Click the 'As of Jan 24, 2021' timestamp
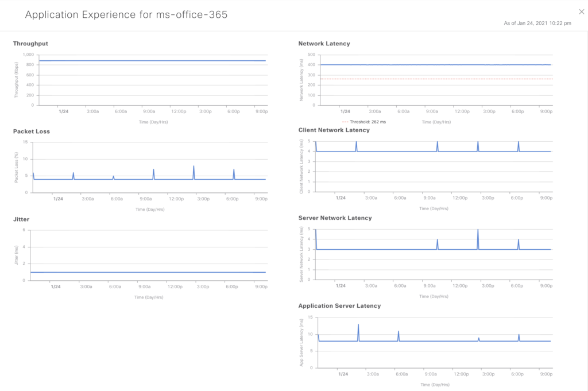The height and width of the screenshot is (391, 588). (x=537, y=23)
